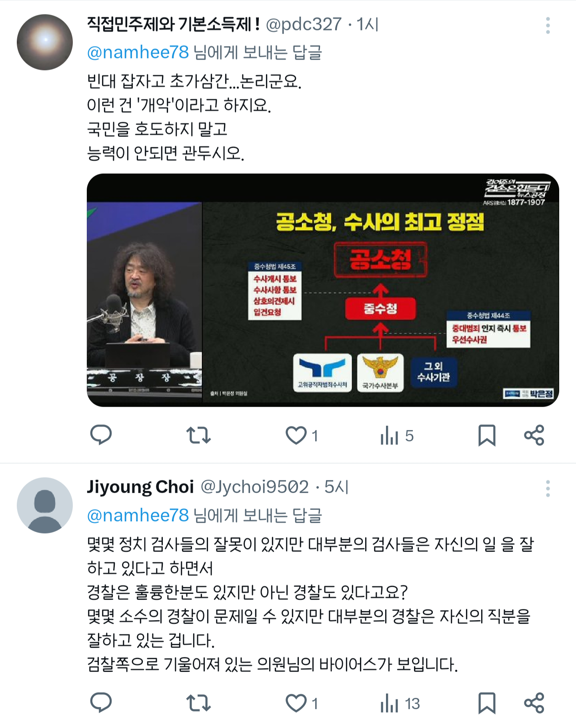
Task: Retweet the pdc327 post
Action: click(198, 435)
